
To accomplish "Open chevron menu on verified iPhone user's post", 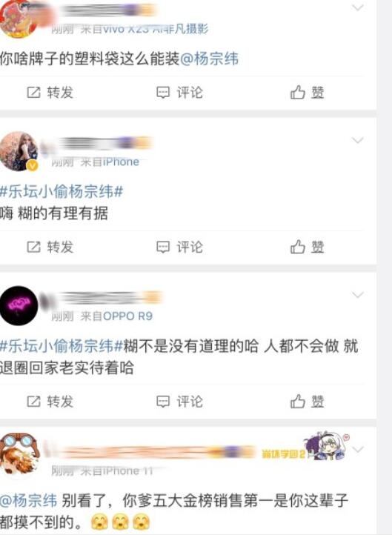I will pos(357,140).
